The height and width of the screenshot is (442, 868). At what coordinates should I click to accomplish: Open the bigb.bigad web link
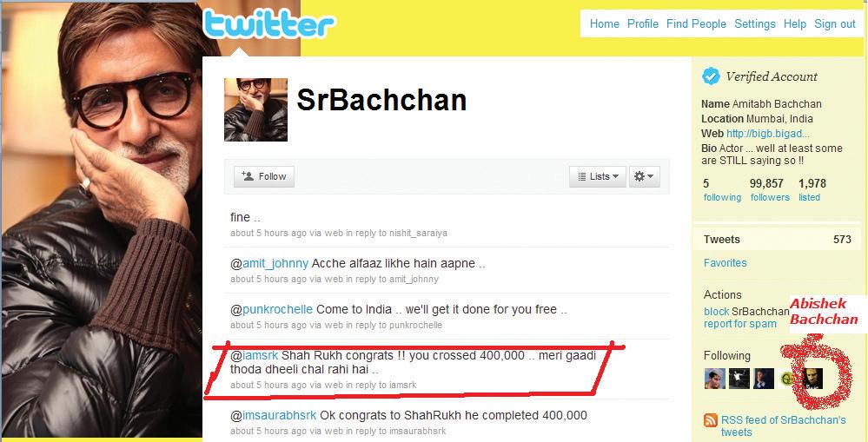(x=768, y=134)
